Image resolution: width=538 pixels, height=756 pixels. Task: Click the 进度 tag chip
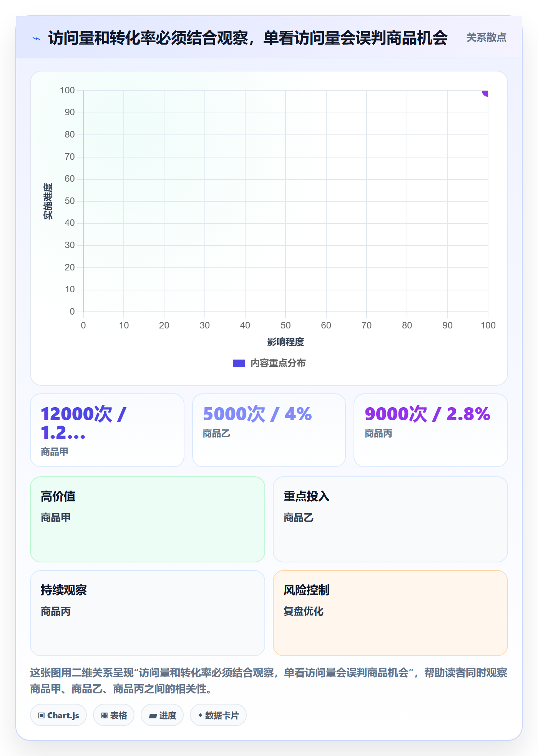pyautogui.click(x=162, y=715)
